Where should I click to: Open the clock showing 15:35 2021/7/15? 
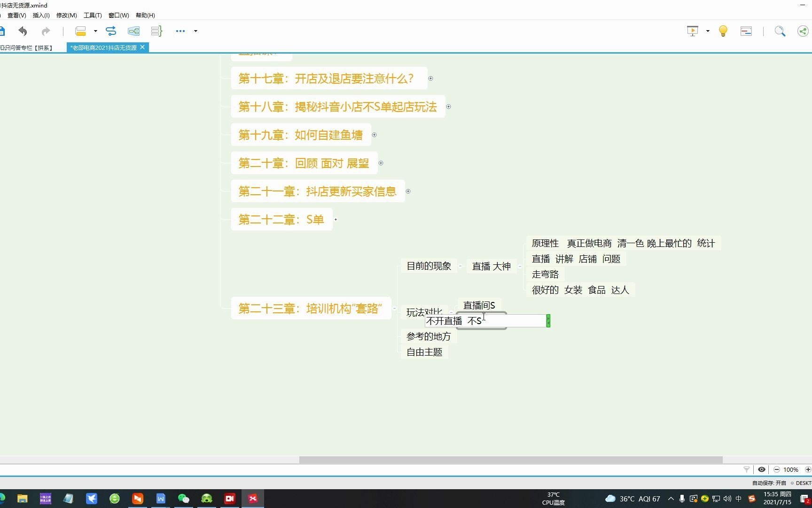pyautogui.click(x=777, y=499)
